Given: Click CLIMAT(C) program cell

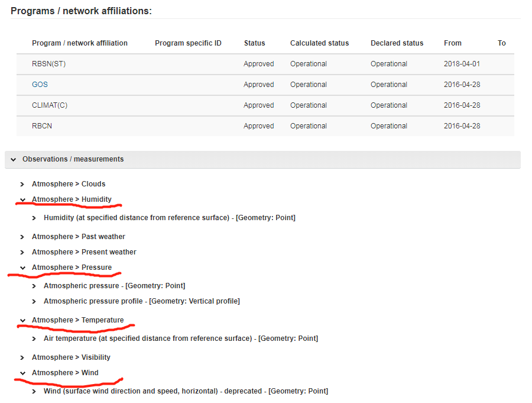Looking at the screenshot, I should (50, 105).
